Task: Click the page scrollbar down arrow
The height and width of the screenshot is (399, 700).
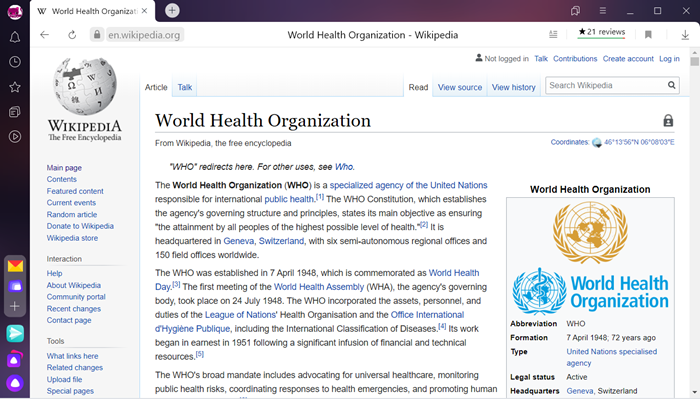Action: pyautogui.click(x=695, y=391)
